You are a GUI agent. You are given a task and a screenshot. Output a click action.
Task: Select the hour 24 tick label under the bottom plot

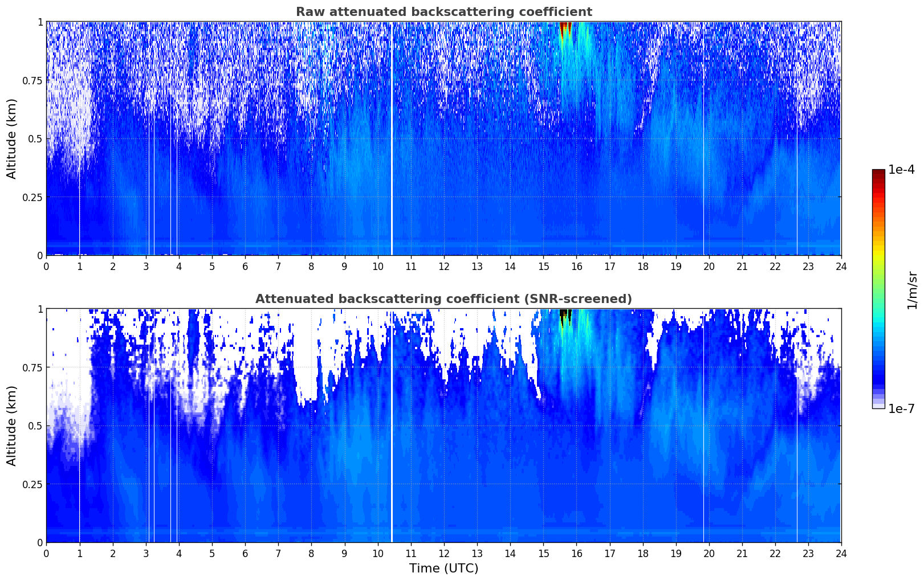(x=841, y=553)
